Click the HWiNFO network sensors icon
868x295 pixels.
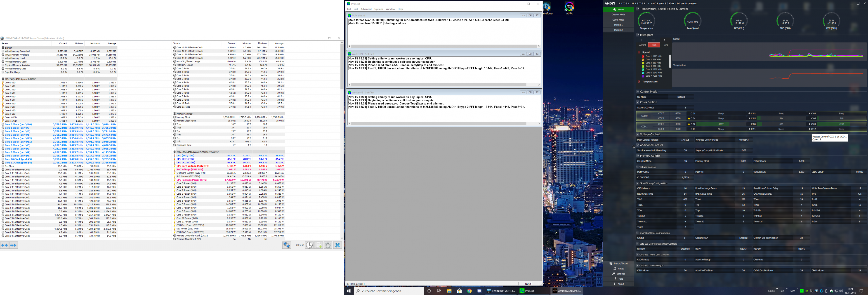tap(286, 245)
